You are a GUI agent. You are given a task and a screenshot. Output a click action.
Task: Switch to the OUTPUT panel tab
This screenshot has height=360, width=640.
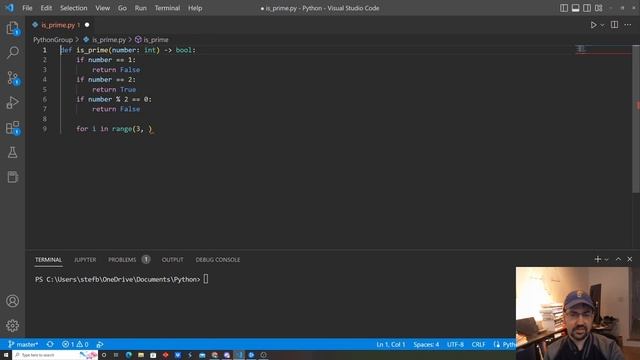pyautogui.click(x=172, y=260)
